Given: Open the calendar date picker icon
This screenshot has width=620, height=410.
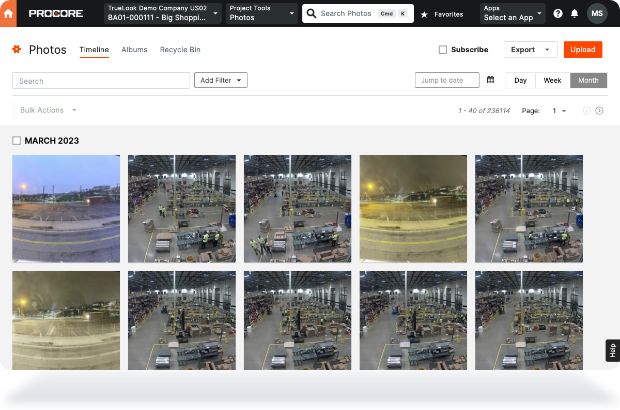Looking at the screenshot, I should 490,80.
